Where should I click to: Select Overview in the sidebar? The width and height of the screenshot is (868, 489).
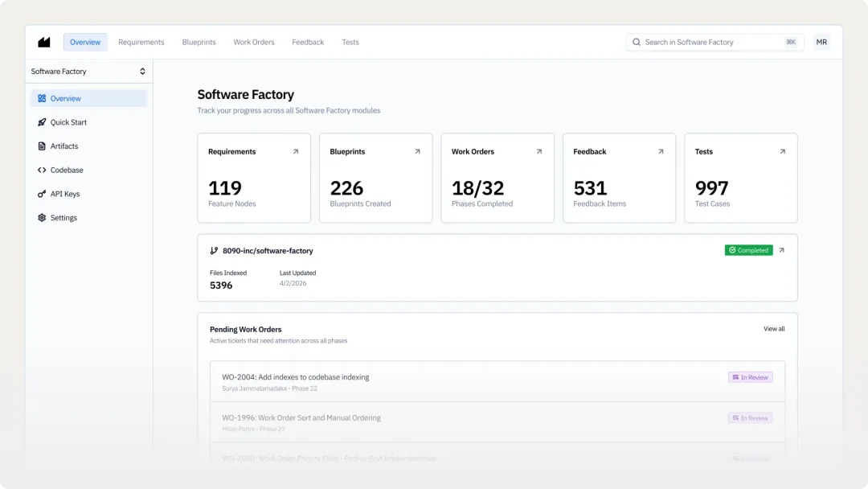tap(88, 99)
